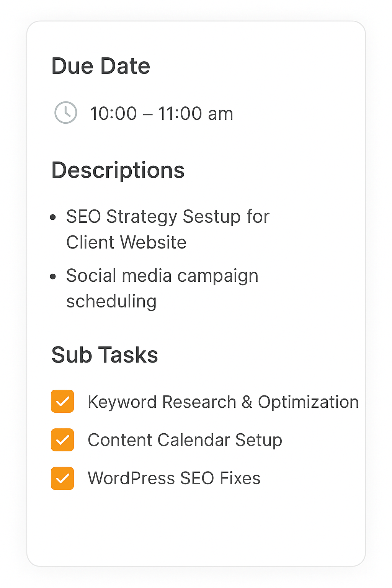Uncheck Keyword Research & Optimization checkbox
Image resolution: width=392 pixels, height=588 pixels.
tap(62, 401)
